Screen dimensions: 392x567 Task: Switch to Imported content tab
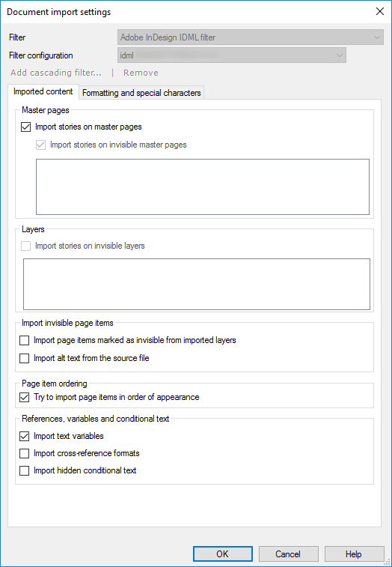tap(43, 91)
